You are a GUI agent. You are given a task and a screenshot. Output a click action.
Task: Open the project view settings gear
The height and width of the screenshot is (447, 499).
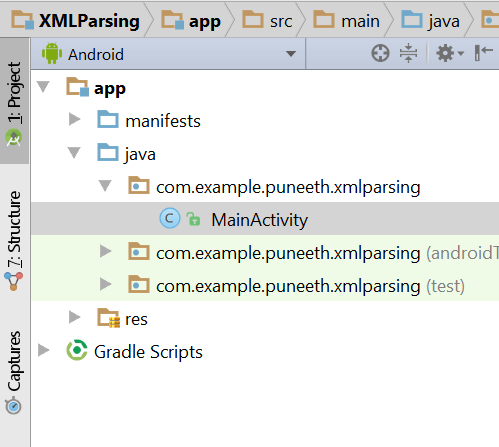pyautogui.click(x=445, y=53)
